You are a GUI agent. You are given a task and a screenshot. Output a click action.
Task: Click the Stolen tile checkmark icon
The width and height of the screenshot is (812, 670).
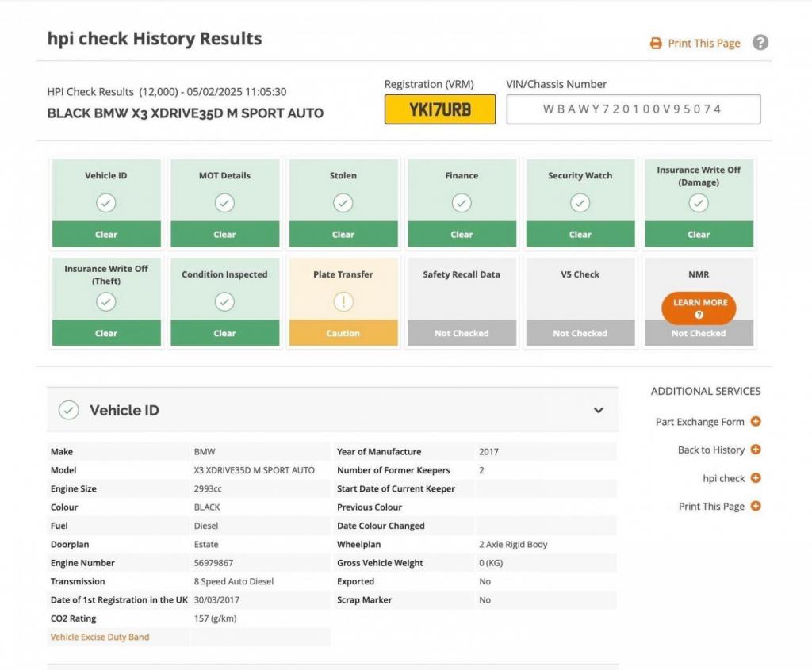point(343,203)
